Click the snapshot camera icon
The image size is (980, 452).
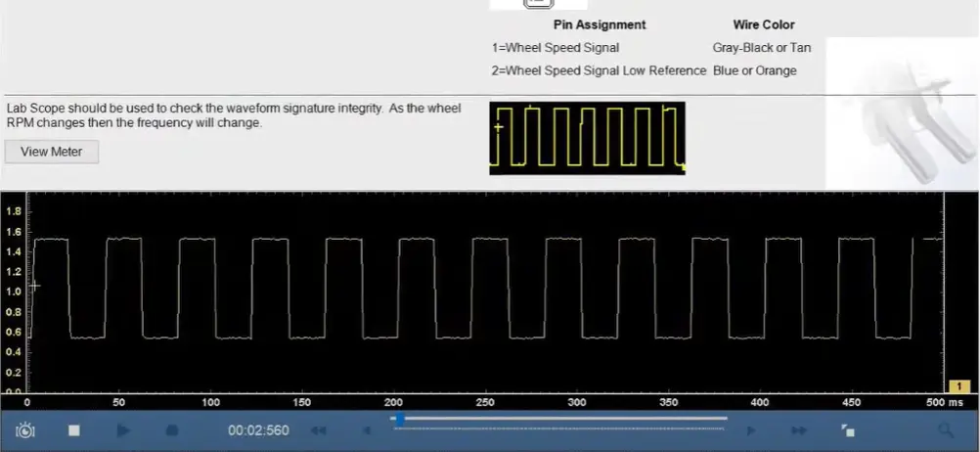pyautogui.click(x=25, y=429)
